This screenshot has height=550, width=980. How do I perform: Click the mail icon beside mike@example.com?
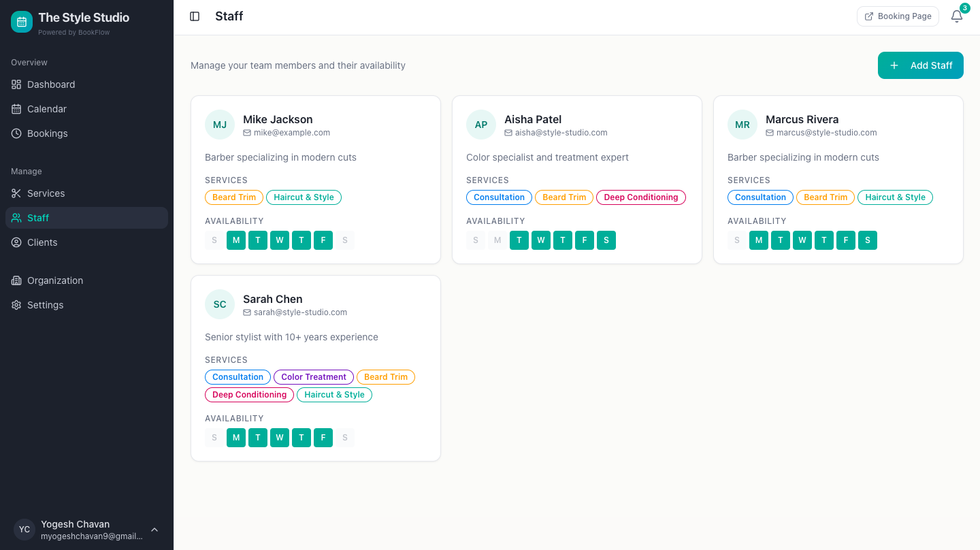247,133
